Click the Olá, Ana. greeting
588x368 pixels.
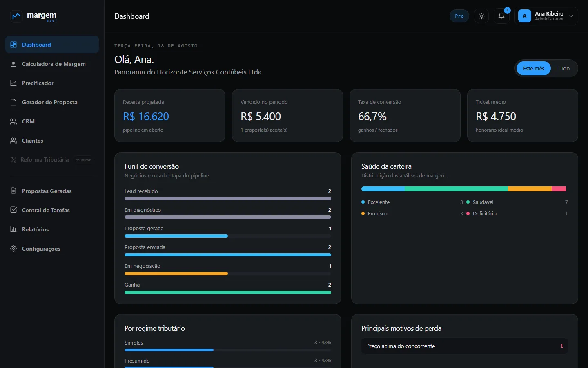coord(134,60)
